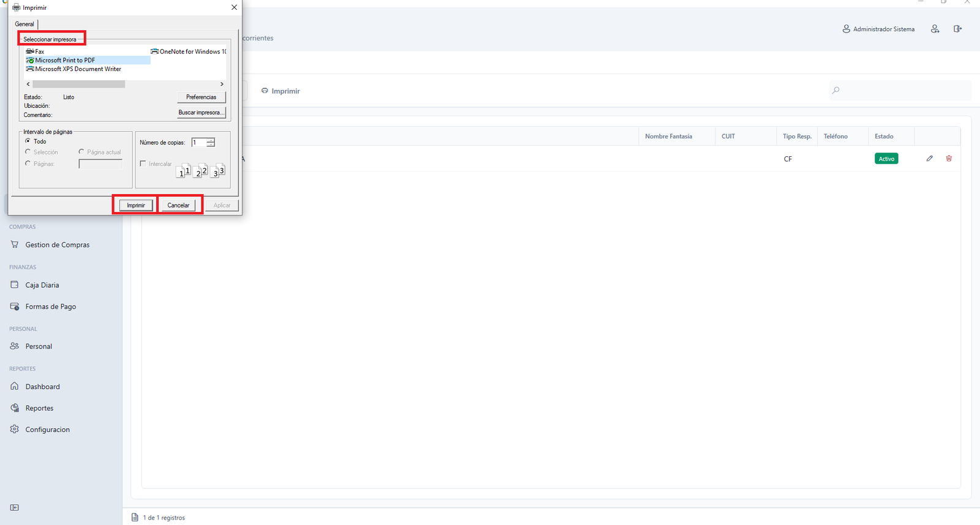980x525 pixels.
Task: Click the red trash delete icon
Action: (949, 159)
